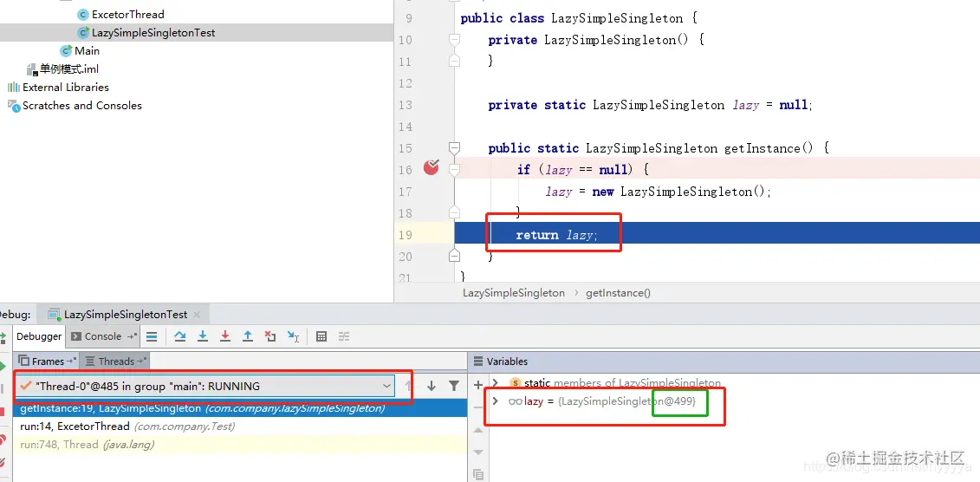Select the getInstance:19 stack frame
The height and width of the screenshot is (482, 980).
(239, 408)
